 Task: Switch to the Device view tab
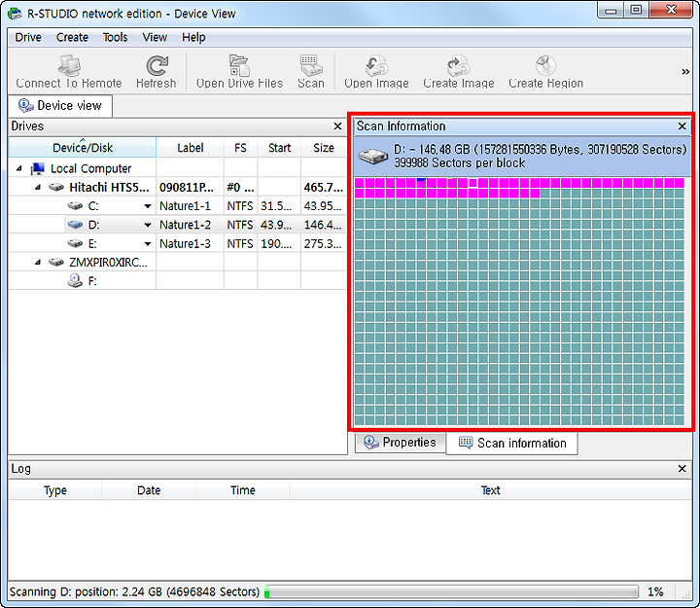point(60,106)
